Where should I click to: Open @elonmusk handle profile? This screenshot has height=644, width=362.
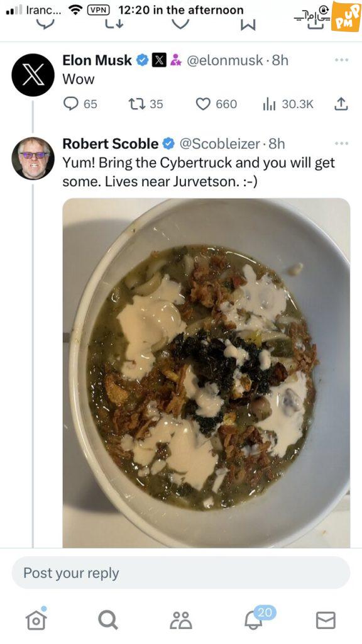225,60
